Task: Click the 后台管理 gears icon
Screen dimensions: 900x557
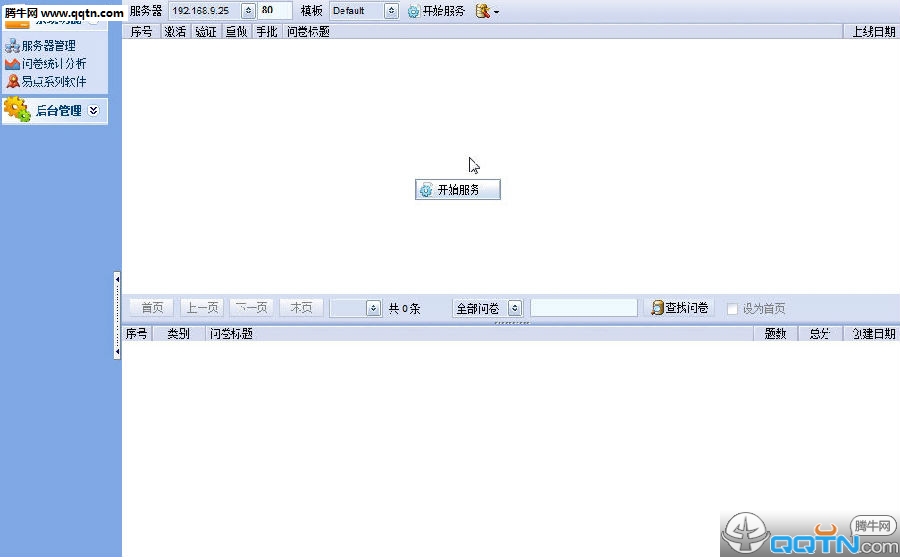Action: click(x=17, y=110)
